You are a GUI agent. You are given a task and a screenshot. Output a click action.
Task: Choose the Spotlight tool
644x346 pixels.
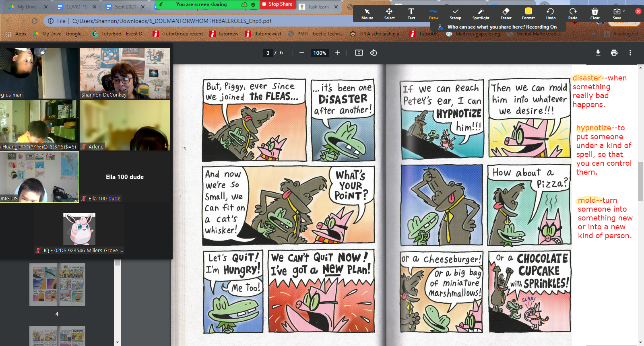[481, 14]
